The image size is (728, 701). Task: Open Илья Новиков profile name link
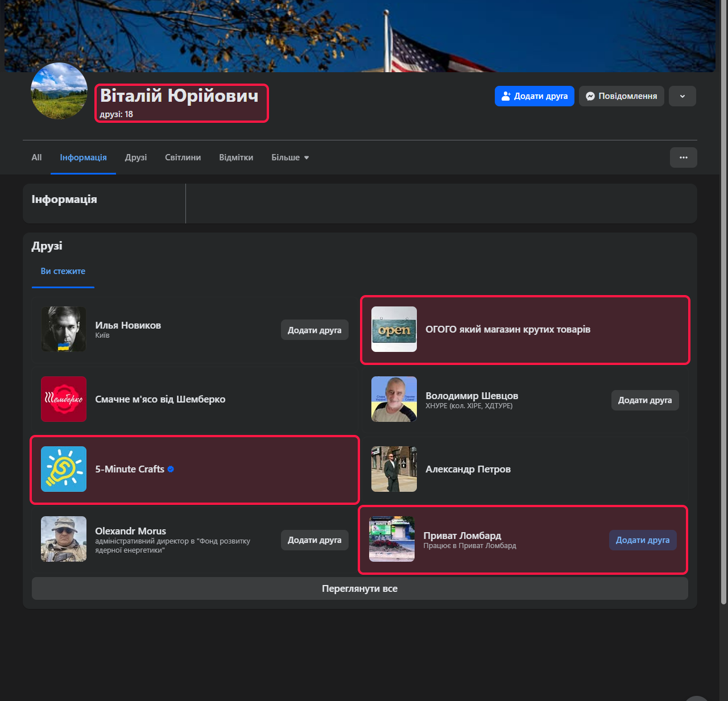click(128, 325)
